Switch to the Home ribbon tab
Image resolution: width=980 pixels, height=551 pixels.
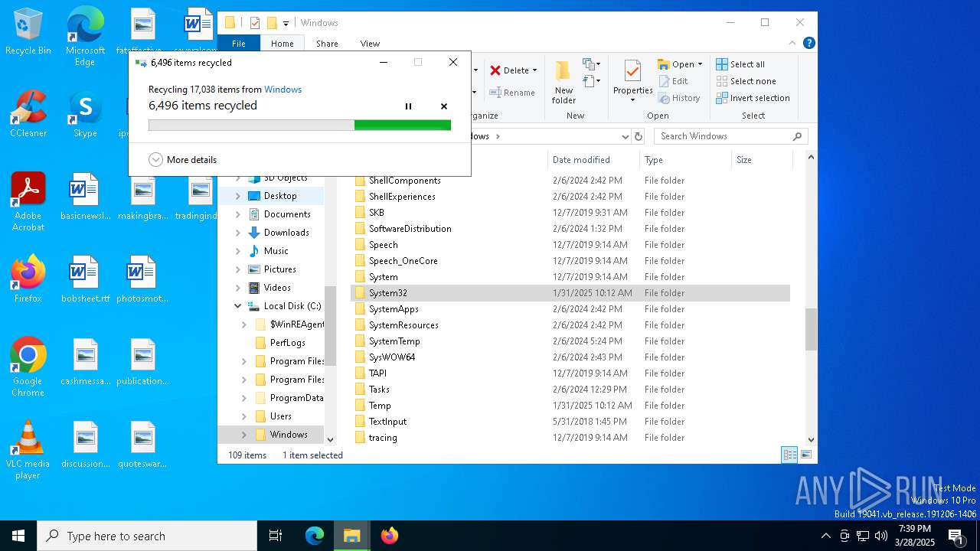[282, 44]
